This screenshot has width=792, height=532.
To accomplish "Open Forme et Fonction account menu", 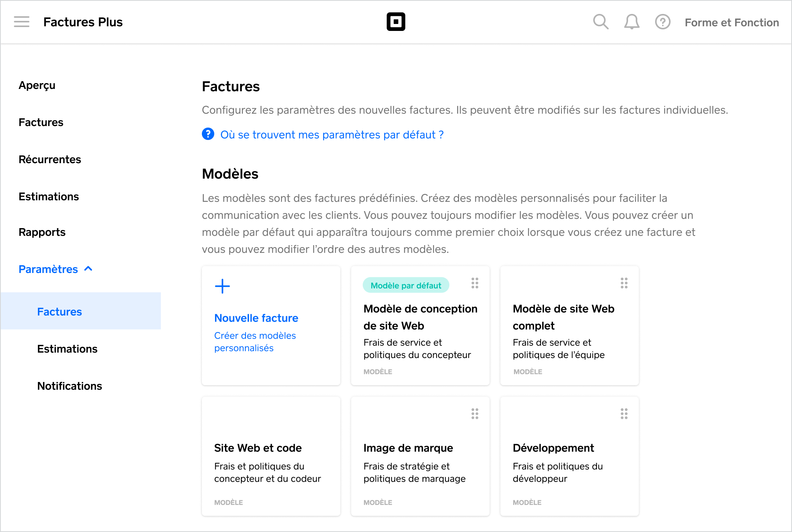I will 732,22.
